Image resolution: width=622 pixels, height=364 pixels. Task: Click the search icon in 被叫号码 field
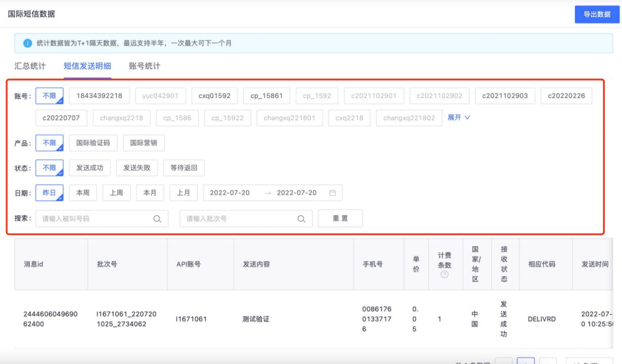[157, 219]
